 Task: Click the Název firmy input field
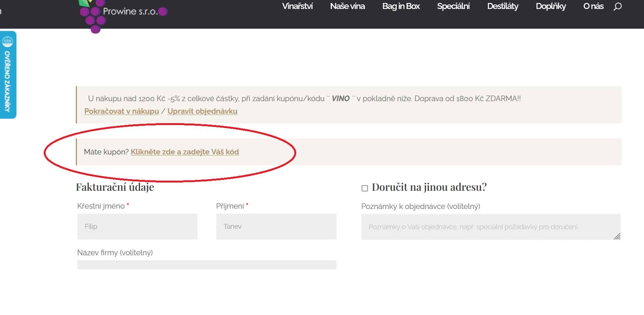(207, 265)
